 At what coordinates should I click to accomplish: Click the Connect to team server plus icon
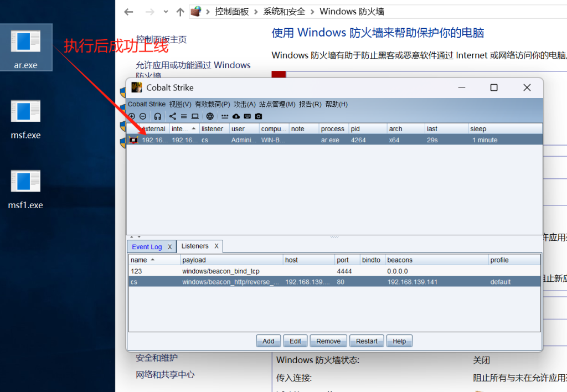pos(132,116)
